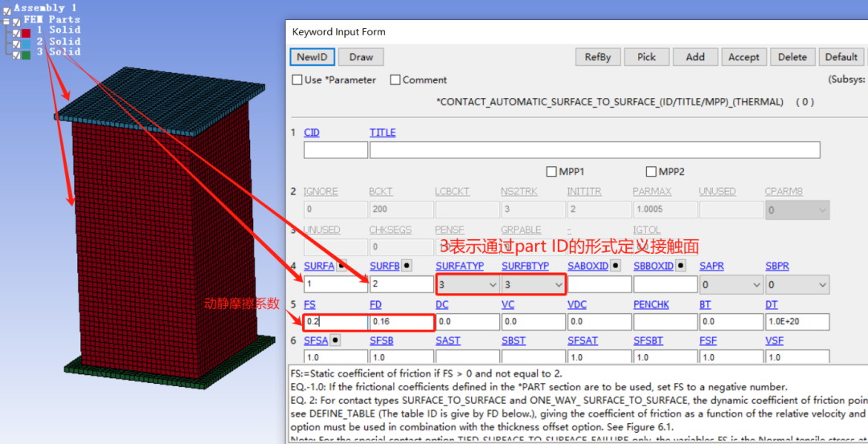Select the 1 Solid tree item
Screen dimensions: 868x444
(59, 30)
